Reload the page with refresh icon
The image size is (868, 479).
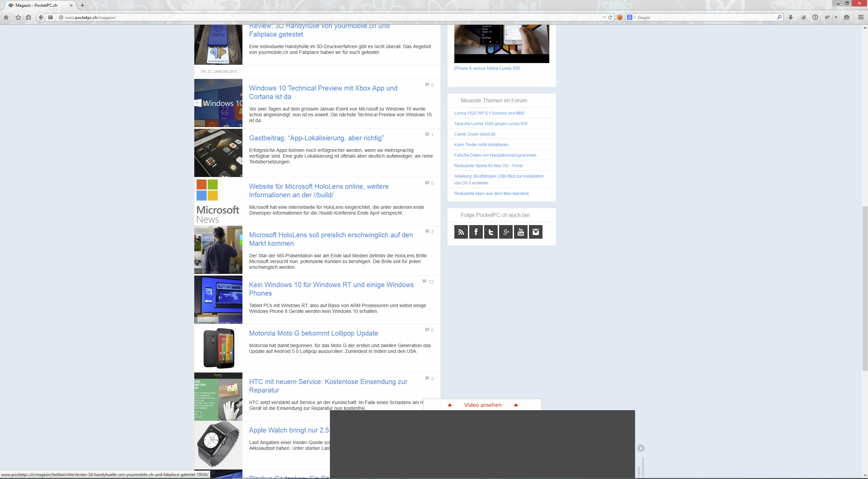[x=610, y=17]
